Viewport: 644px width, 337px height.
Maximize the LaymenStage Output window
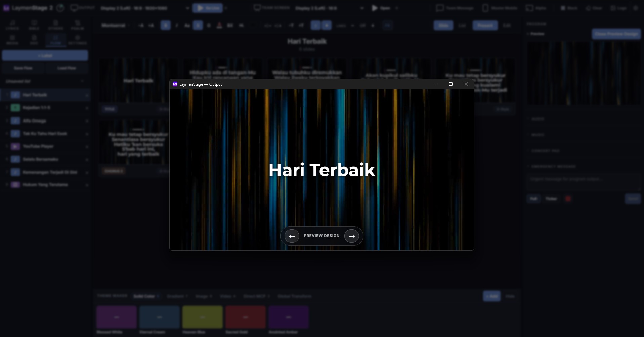click(x=451, y=84)
